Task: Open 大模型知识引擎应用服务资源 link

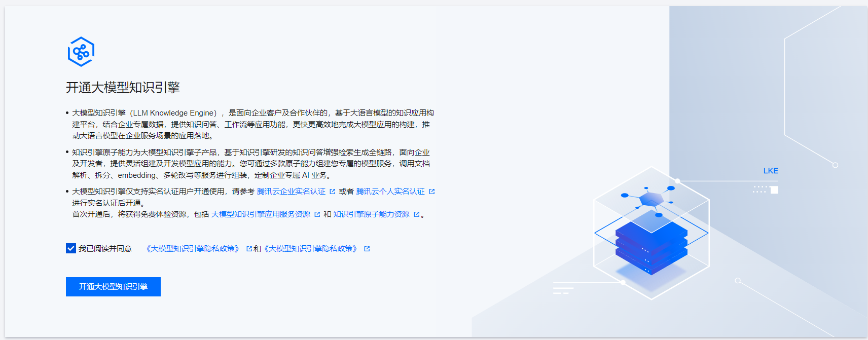Action: [261, 214]
